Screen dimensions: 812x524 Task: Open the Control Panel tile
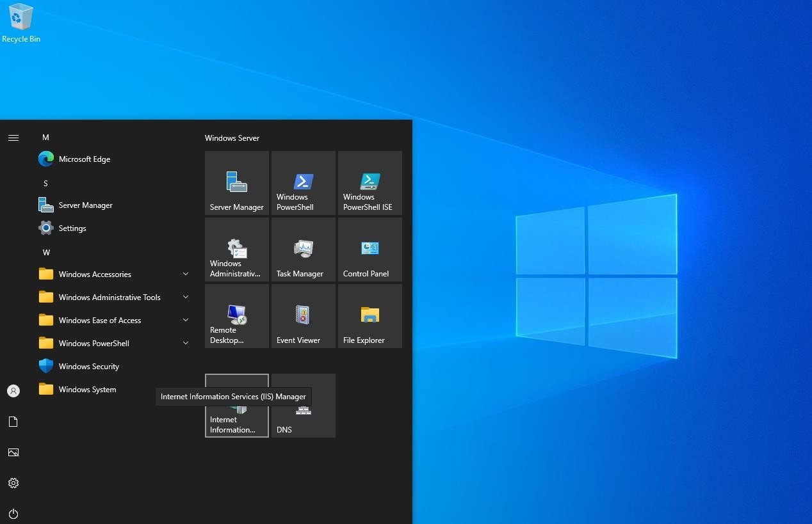370,250
